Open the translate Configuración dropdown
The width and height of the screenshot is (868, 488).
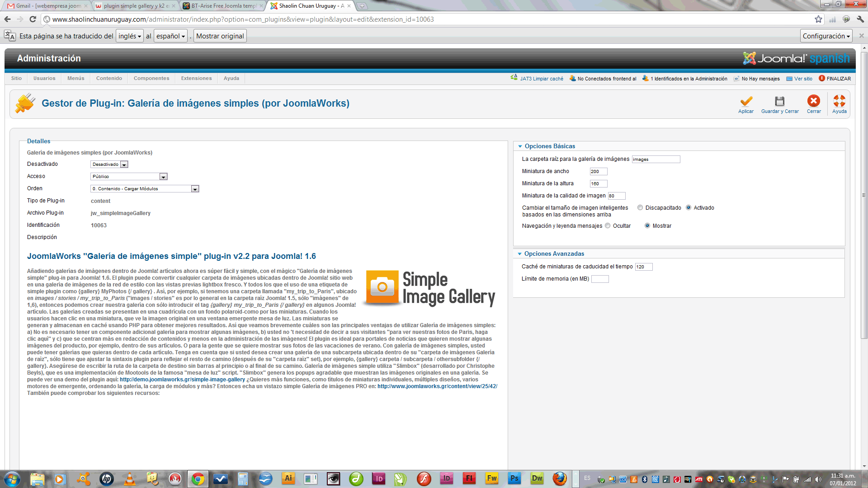pyautogui.click(x=826, y=36)
